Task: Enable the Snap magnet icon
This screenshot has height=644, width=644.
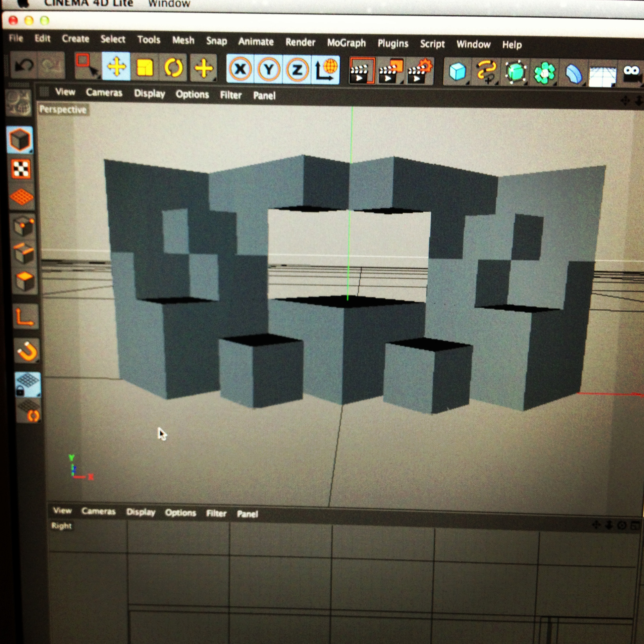Action: click(x=27, y=351)
